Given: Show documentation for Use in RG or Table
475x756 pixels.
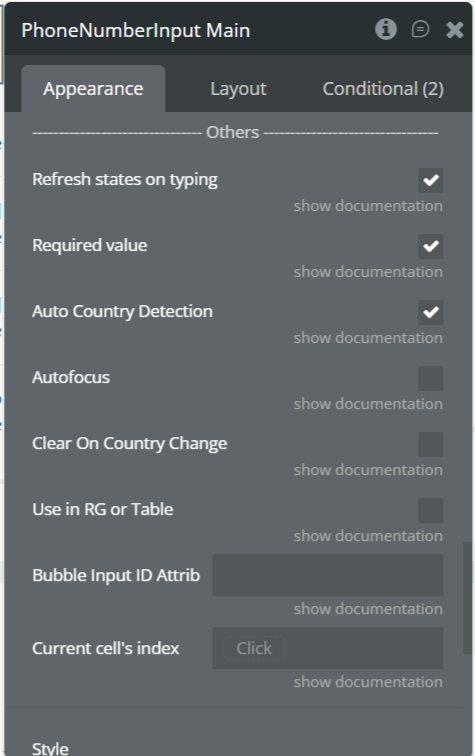Looking at the screenshot, I should 368,536.
